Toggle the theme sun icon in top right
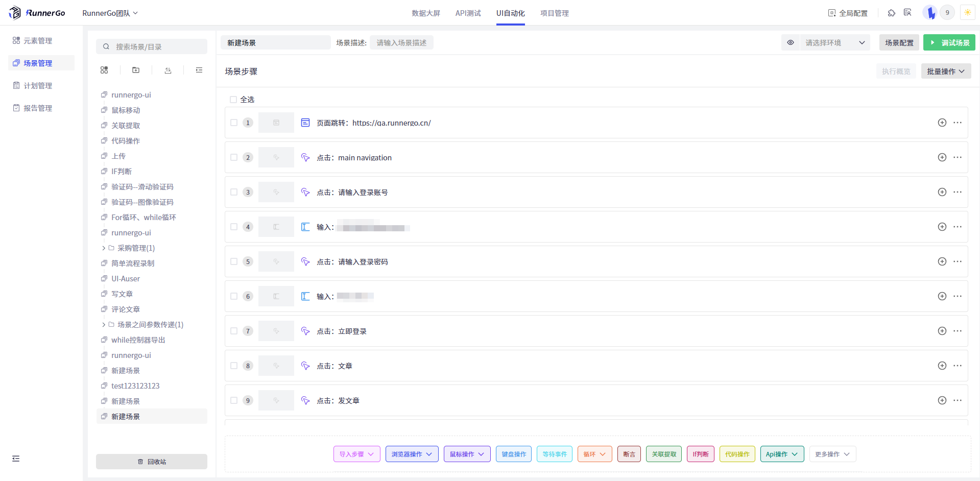 pos(967,12)
